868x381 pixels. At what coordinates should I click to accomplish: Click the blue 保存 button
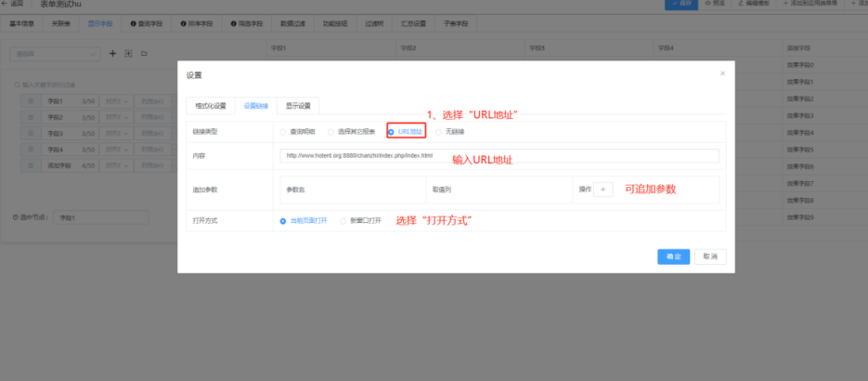681,4
